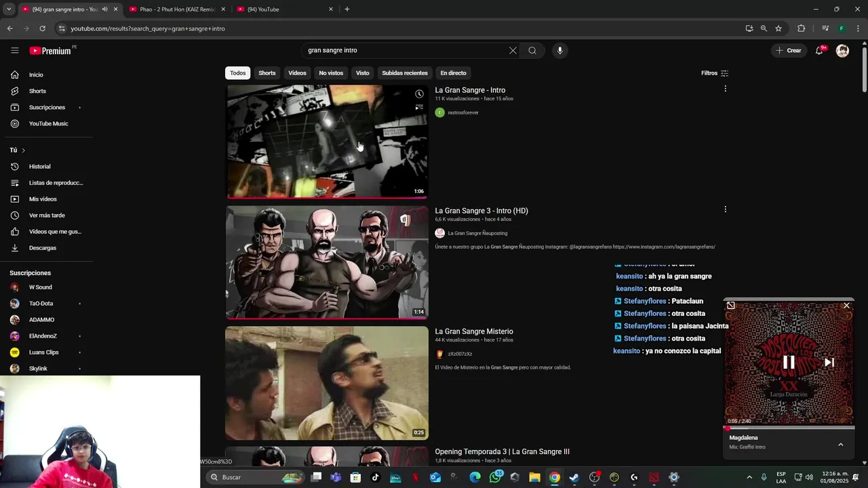Image resolution: width=868 pixels, height=488 pixels.
Task: Click the magnifier search button
Action: (532, 50)
